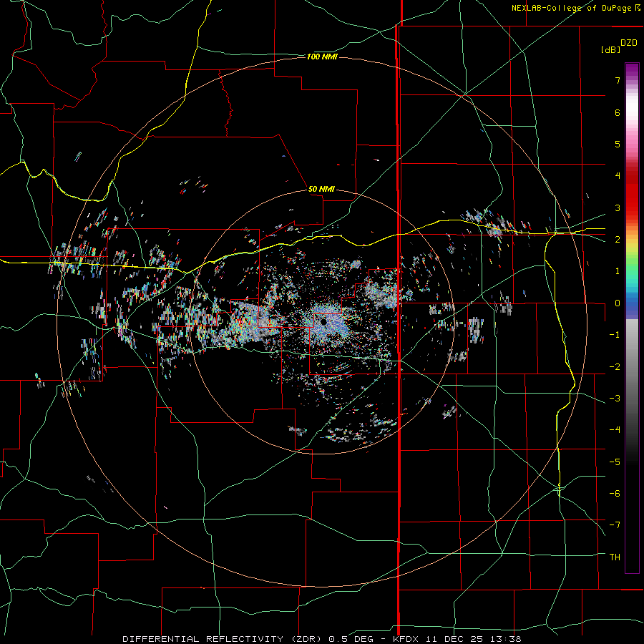Click the KFDX radar site center dot
This screenshot has width=644, height=644.
(x=323, y=321)
